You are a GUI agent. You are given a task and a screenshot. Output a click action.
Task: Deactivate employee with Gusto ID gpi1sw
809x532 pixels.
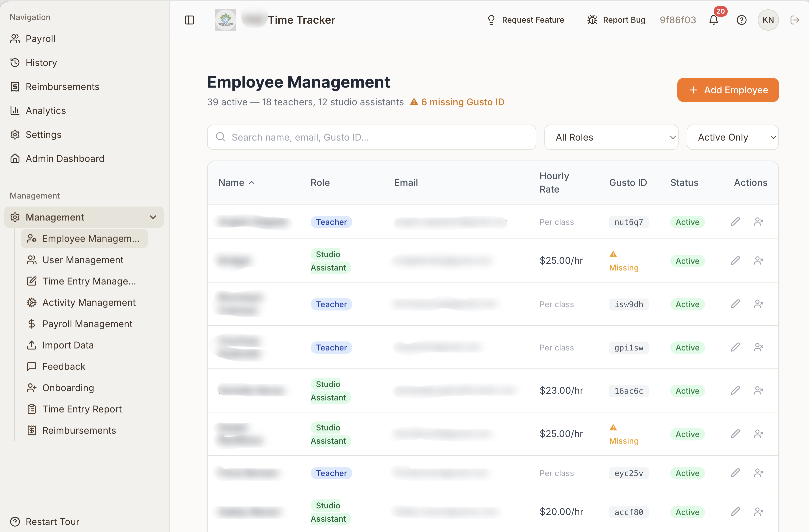pyautogui.click(x=759, y=347)
